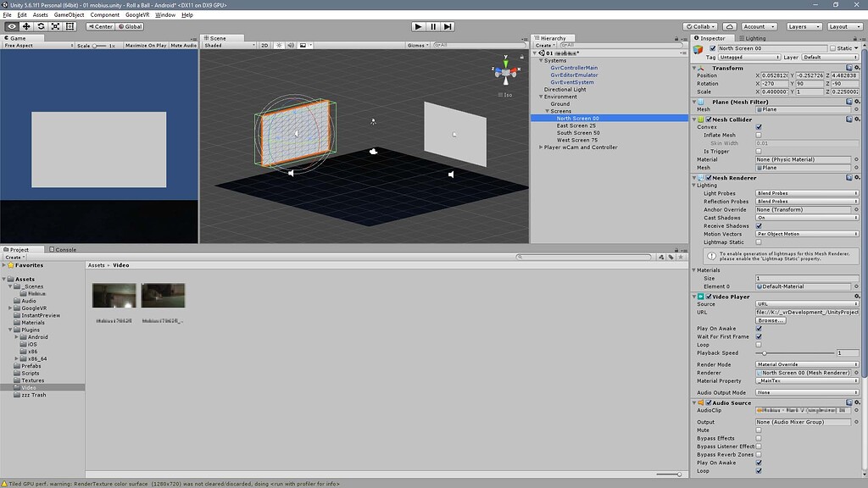This screenshot has height=488, width=868.
Task: Select the Hand (pan) tool
Action: click(12, 26)
